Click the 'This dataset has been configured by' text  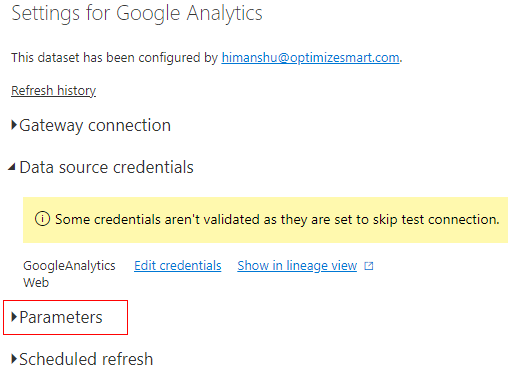[x=114, y=58]
